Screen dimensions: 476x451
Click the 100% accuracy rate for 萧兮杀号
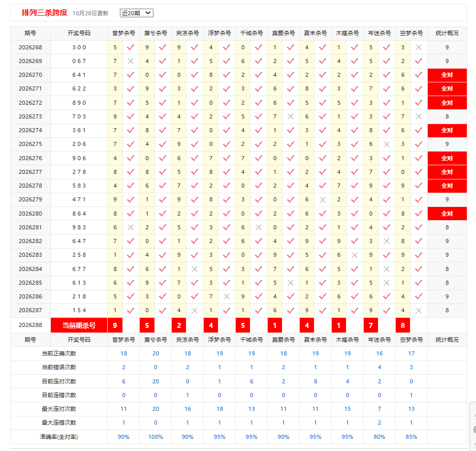[x=155, y=437]
